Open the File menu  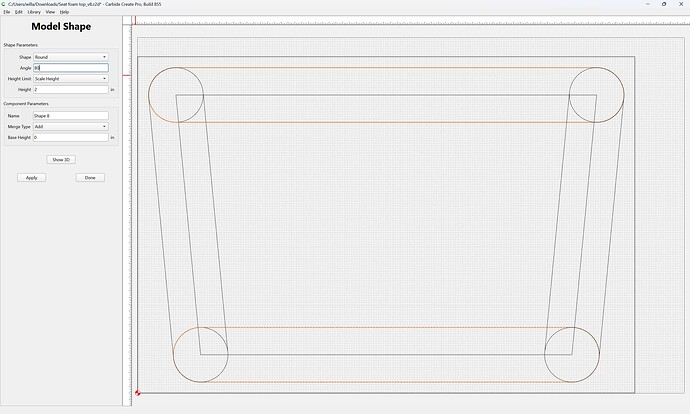[7, 12]
